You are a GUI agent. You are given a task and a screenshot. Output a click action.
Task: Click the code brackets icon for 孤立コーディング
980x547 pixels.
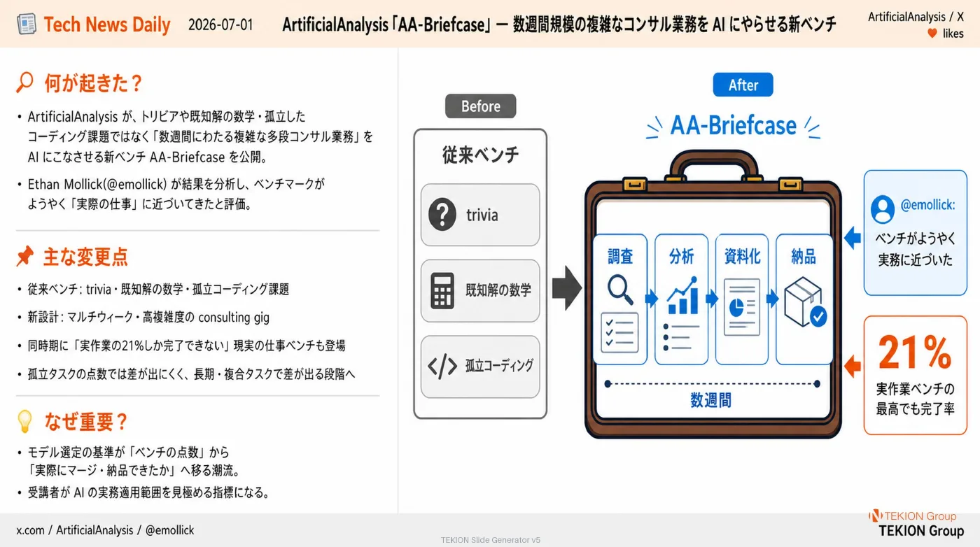point(442,366)
